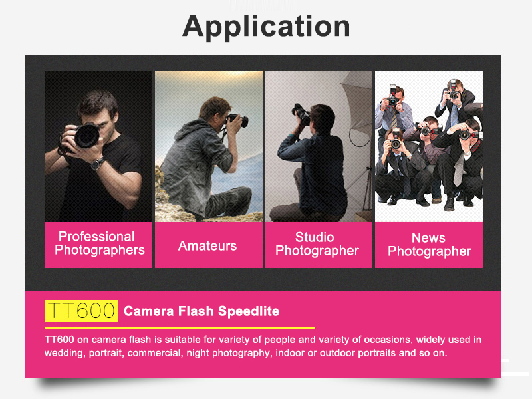This screenshot has width=532, height=399.
Task: Click the Camera Flash Speedlite heading
Action: 201,311
